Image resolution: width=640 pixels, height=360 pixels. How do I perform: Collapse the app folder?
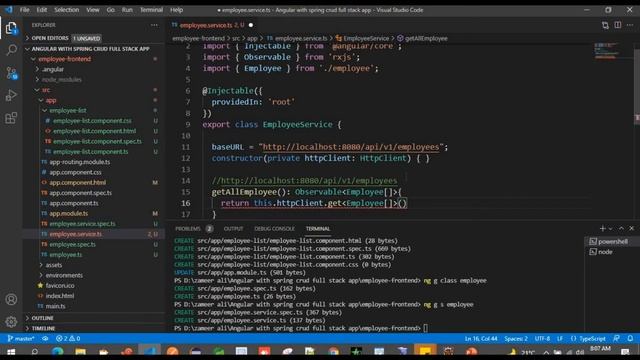pyautogui.click(x=51, y=100)
